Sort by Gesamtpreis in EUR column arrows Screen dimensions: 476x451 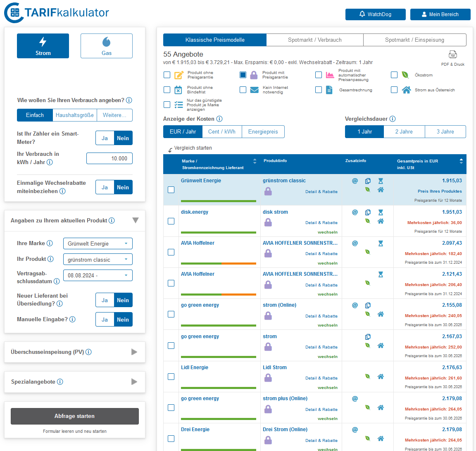[461, 161]
